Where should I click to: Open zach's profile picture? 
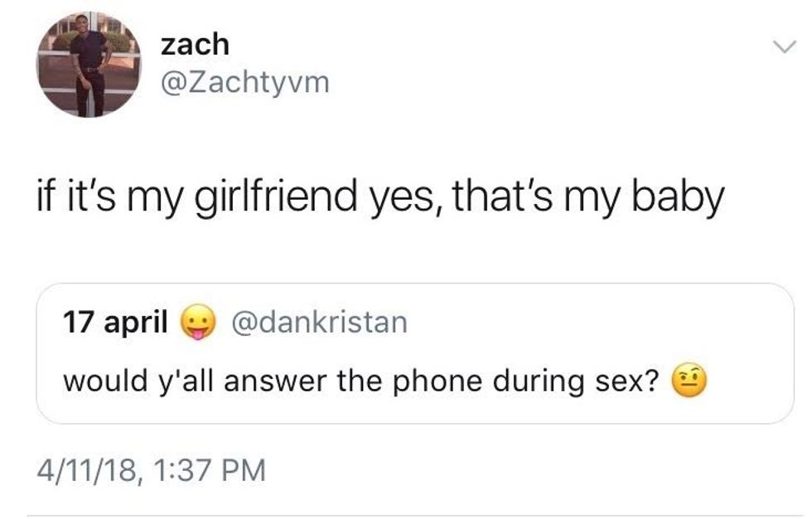[89, 65]
